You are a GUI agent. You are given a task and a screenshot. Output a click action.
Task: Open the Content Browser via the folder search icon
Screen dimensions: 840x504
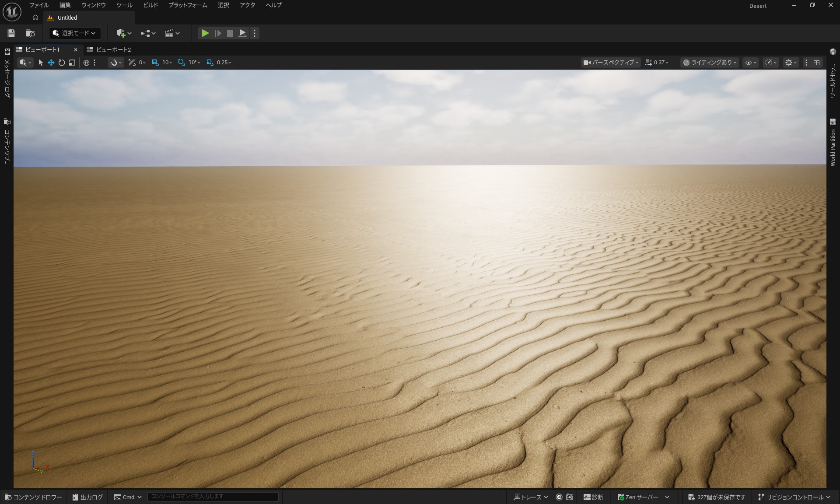pyautogui.click(x=30, y=33)
